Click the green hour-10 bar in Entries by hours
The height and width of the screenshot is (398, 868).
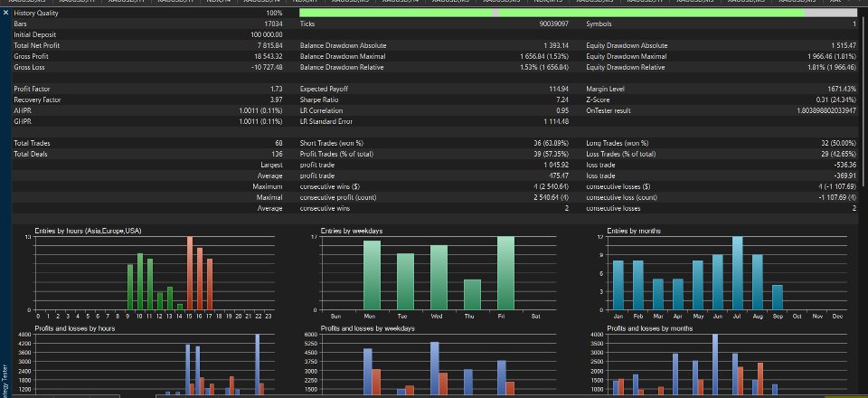(140, 281)
